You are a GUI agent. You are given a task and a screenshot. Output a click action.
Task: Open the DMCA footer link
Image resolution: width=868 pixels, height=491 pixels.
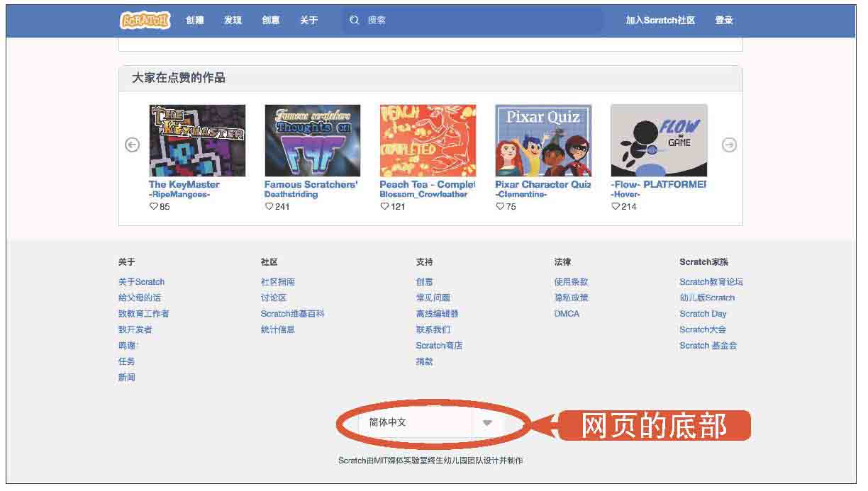tap(567, 314)
